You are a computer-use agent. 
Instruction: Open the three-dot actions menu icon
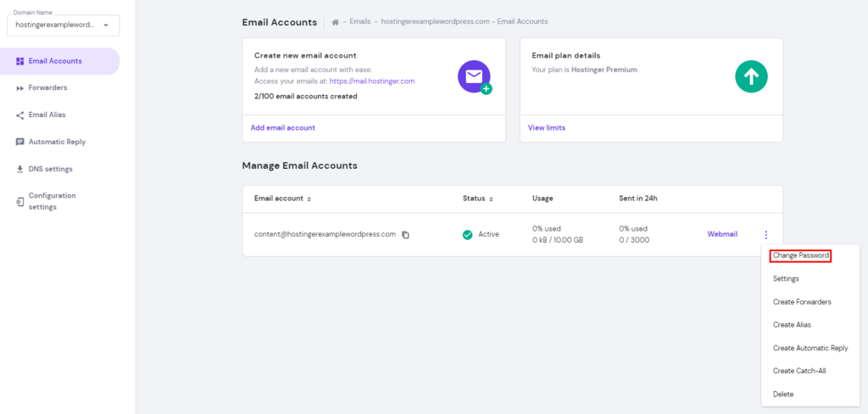766,235
